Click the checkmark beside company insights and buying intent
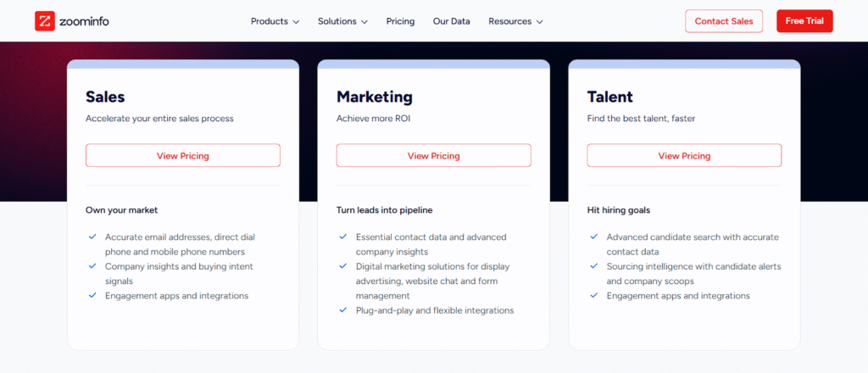Viewport: 868px width, 373px height. [x=92, y=266]
